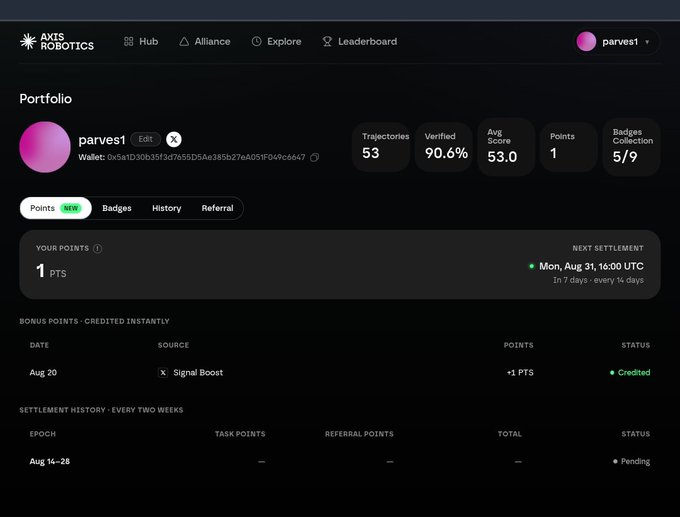Click the X social icon beside parves1

tap(174, 139)
